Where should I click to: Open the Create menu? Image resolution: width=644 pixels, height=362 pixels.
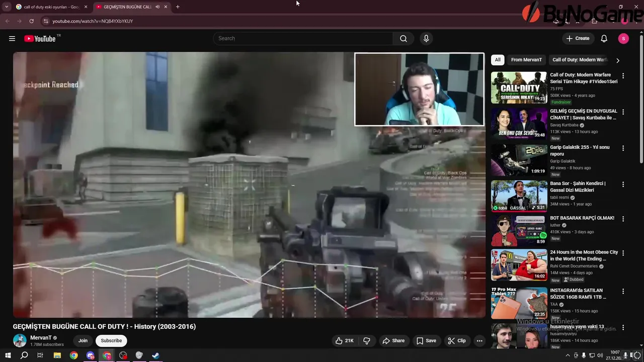coord(578,39)
